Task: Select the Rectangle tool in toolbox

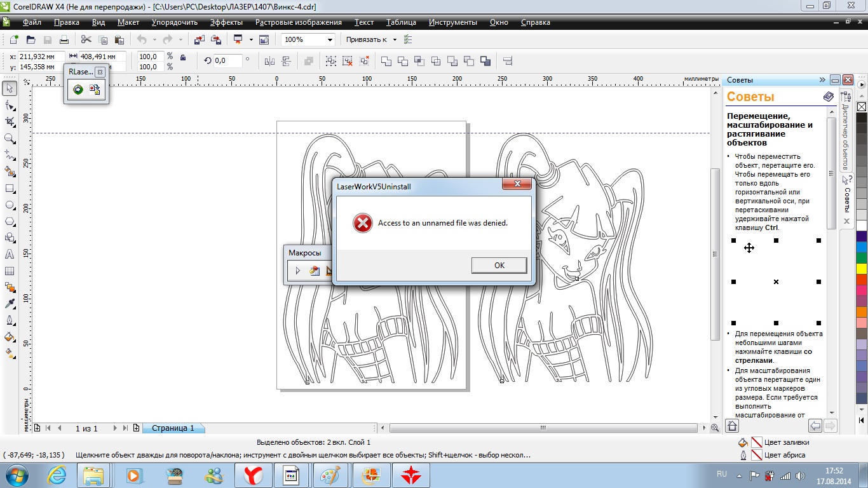Action: point(10,188)
